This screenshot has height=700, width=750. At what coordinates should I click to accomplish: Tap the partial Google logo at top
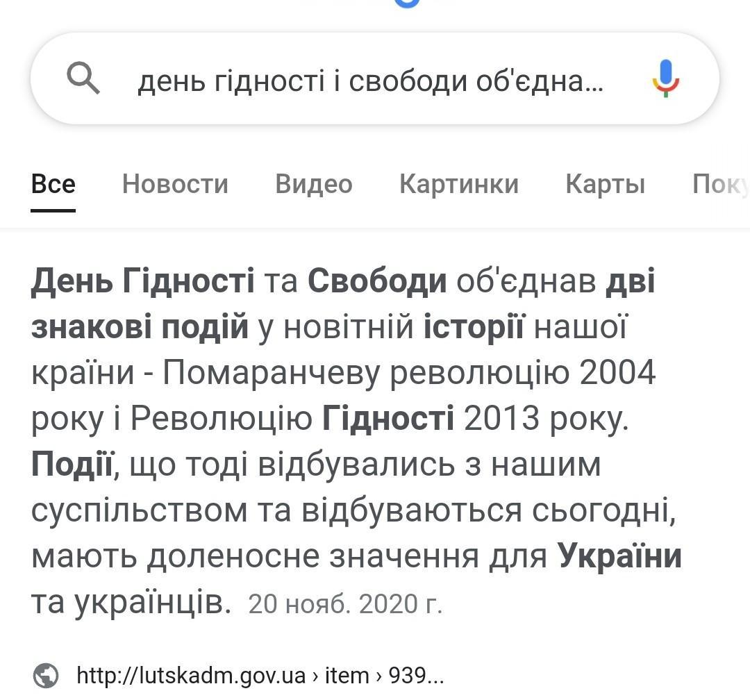point(407,3)
